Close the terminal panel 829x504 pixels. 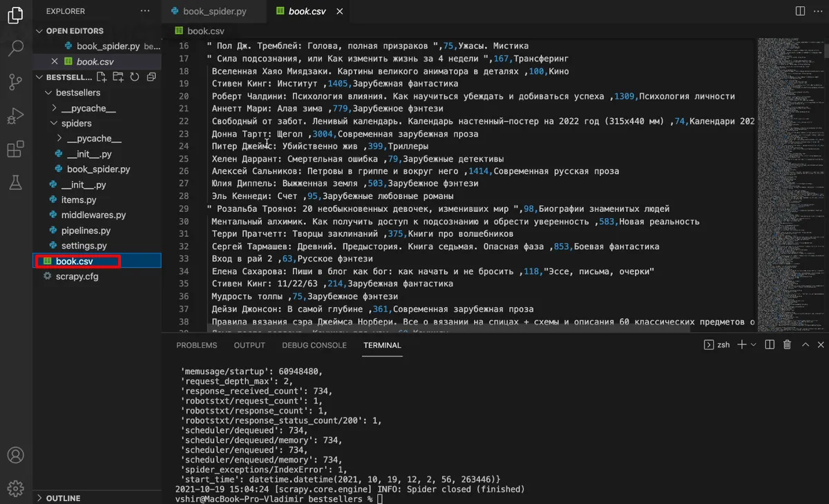click(820, 345)
